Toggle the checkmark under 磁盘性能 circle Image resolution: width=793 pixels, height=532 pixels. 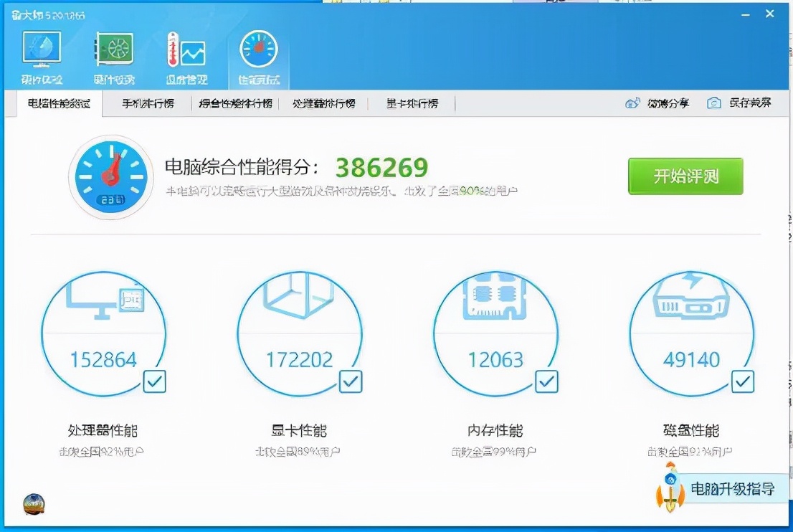(743, 383)
